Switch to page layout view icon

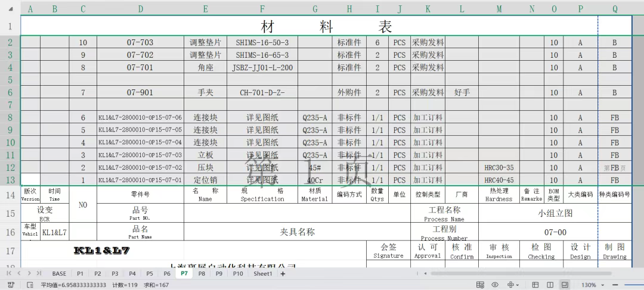tap(550, 285)
